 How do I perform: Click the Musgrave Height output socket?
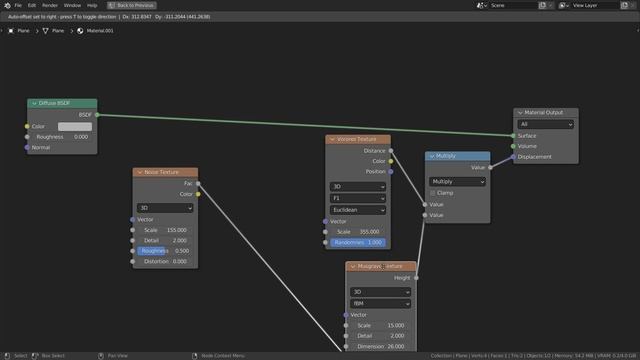click(x=416, y=278)
